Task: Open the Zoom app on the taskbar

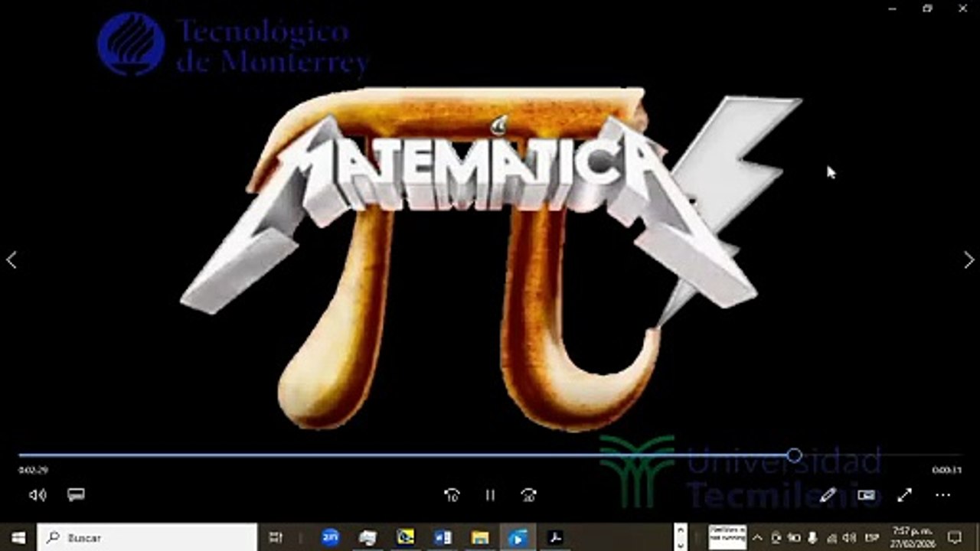Action: (331, 538)
